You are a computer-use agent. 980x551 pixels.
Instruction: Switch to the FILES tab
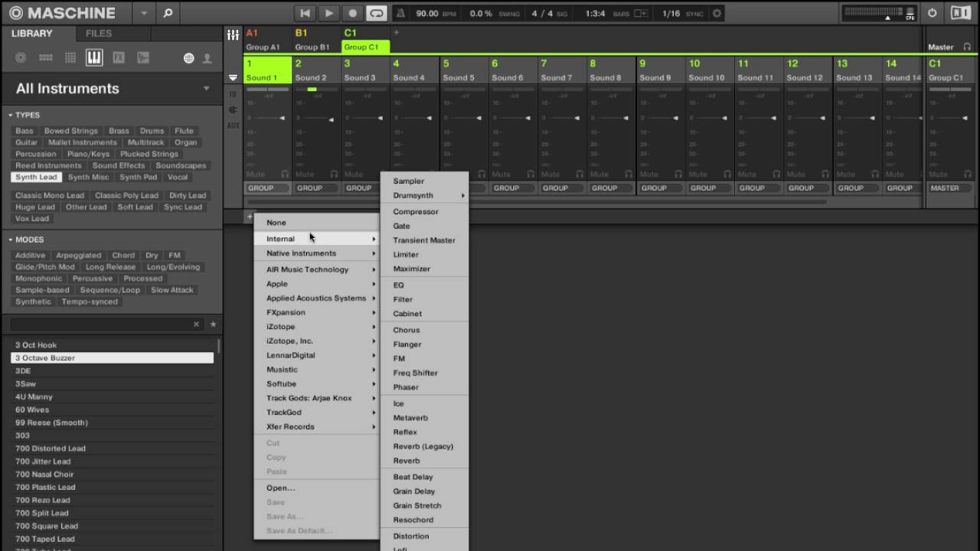pyautogui.click(x=99, y=34)
